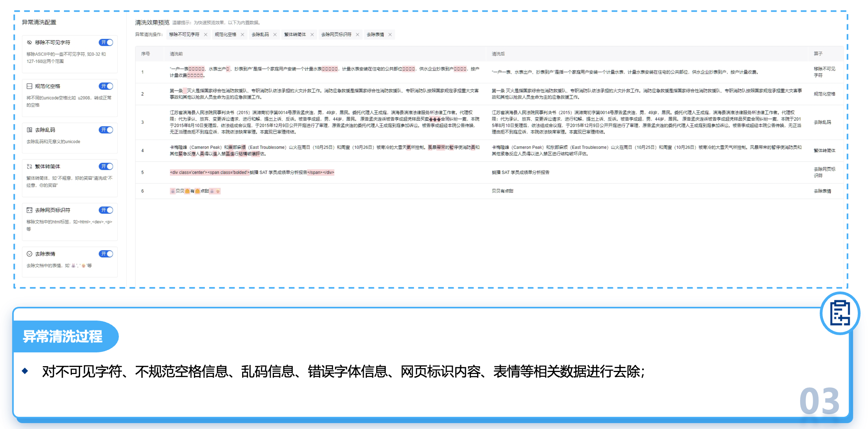Disable the 繁体转简体 toggle

(106, 167)
